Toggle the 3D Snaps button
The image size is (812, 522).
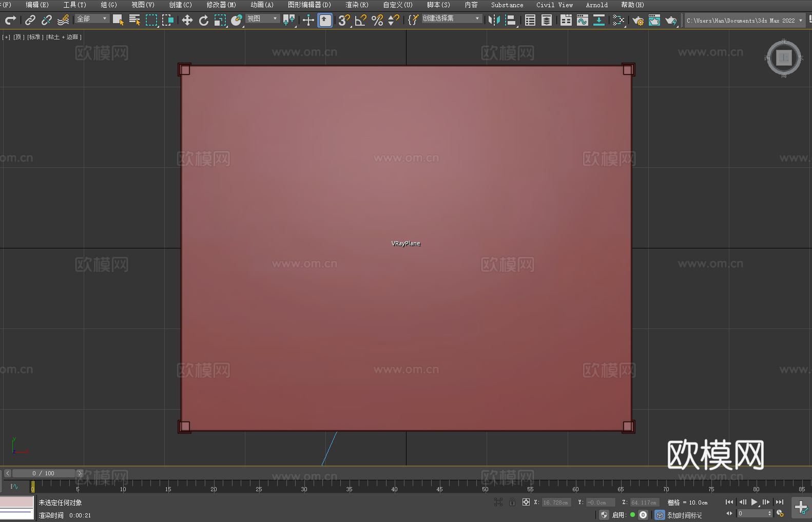(344, 20)
